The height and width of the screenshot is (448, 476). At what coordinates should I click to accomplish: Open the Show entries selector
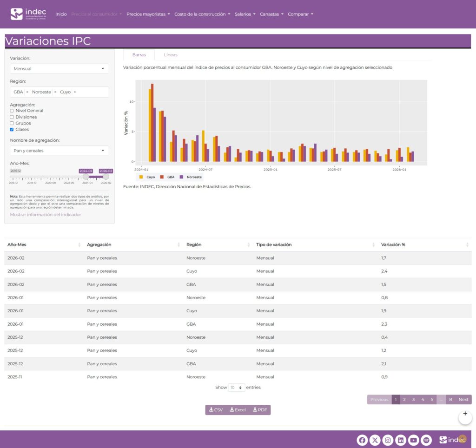(237, 388)
